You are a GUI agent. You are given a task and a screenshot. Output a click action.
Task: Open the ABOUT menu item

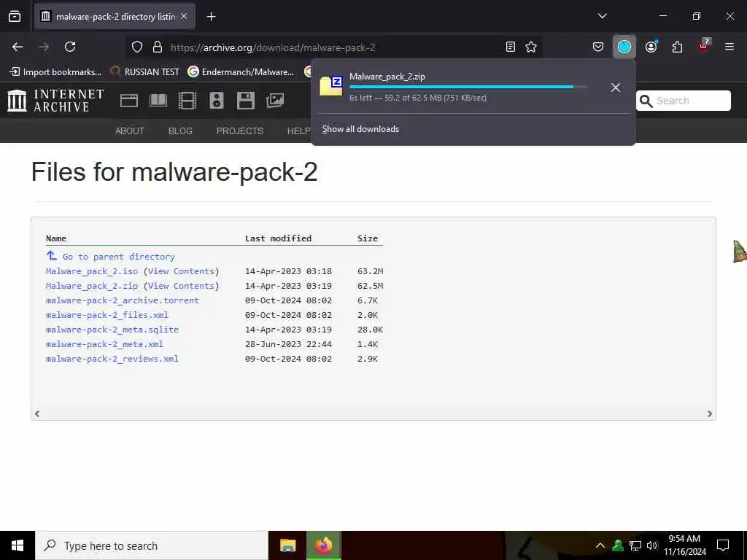(130, 131)
